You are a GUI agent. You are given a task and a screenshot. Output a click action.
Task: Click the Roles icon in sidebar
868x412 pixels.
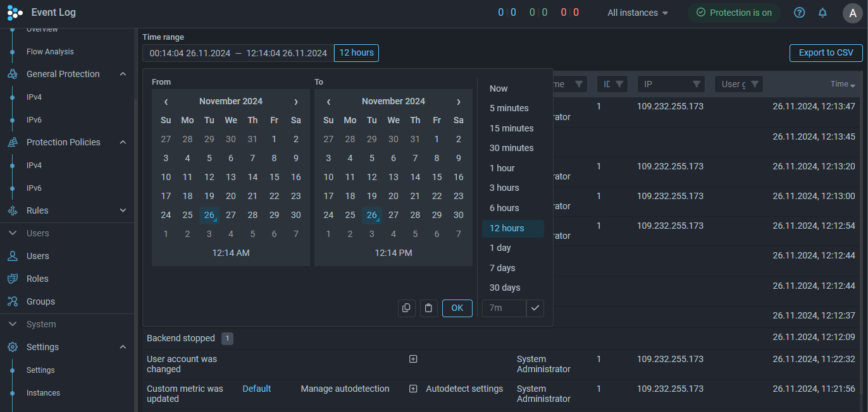pyautogui.click(x=12, y=279)
